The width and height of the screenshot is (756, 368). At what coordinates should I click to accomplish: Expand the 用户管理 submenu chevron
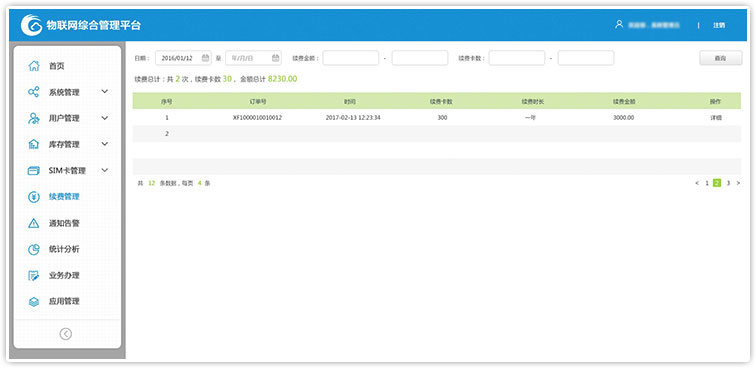pyautogui.click(x=105, y=118)
